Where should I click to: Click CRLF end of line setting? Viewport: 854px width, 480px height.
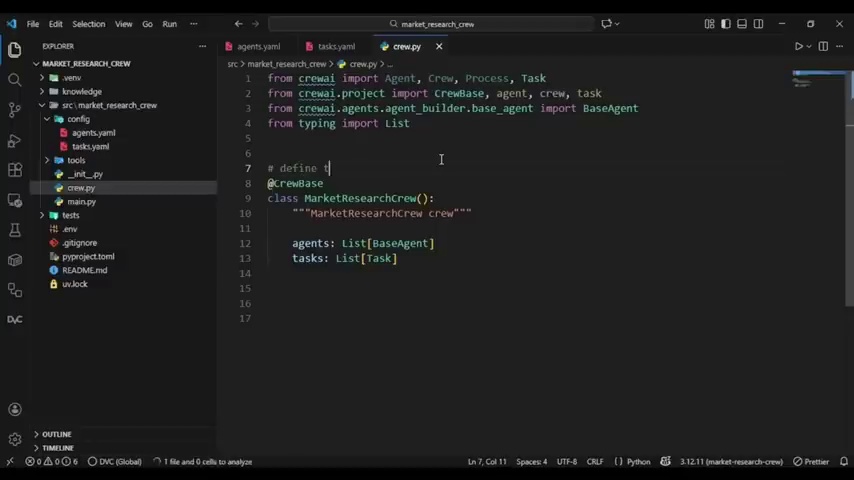click(x=595, y=461)
